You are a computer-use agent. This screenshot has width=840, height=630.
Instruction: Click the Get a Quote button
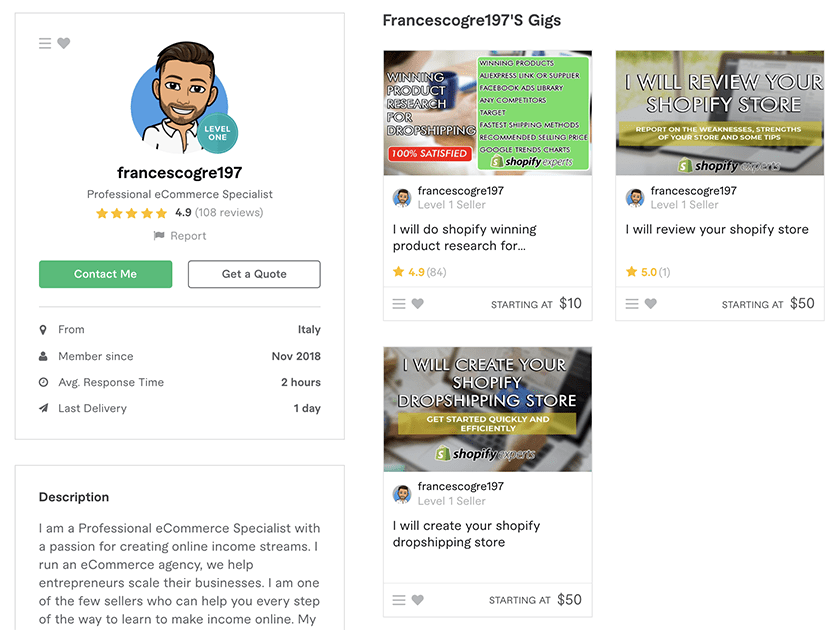(x=254, y=274)
